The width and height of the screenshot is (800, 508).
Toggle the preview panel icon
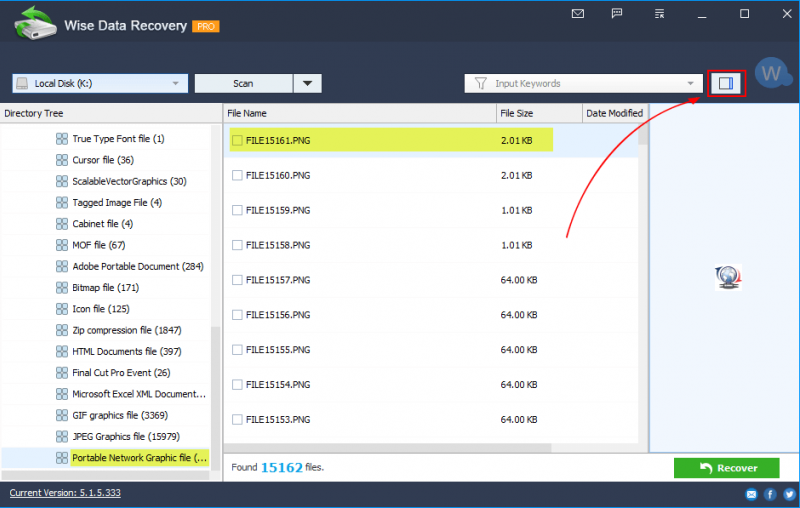(x=726, y=83)
